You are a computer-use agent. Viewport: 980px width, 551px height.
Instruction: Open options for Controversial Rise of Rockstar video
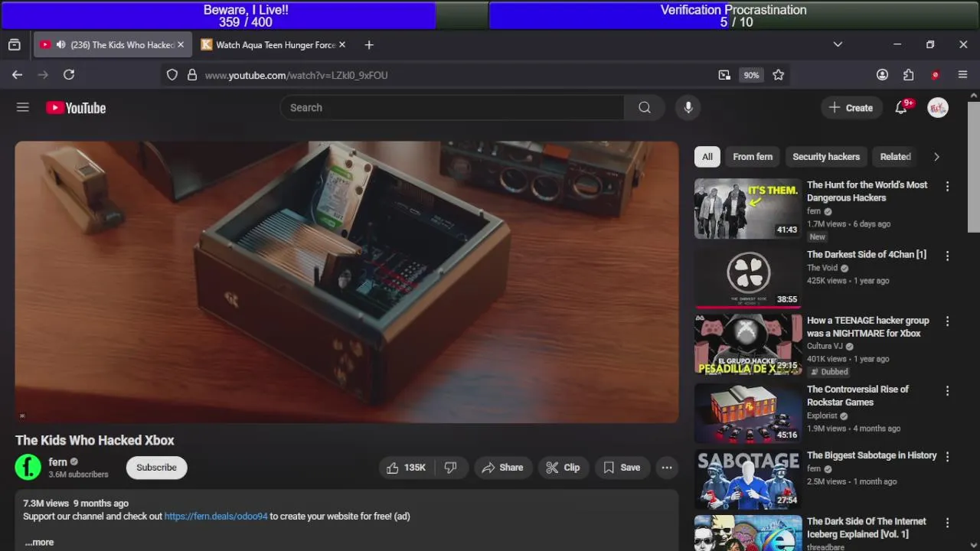click(x=947, y=391)
